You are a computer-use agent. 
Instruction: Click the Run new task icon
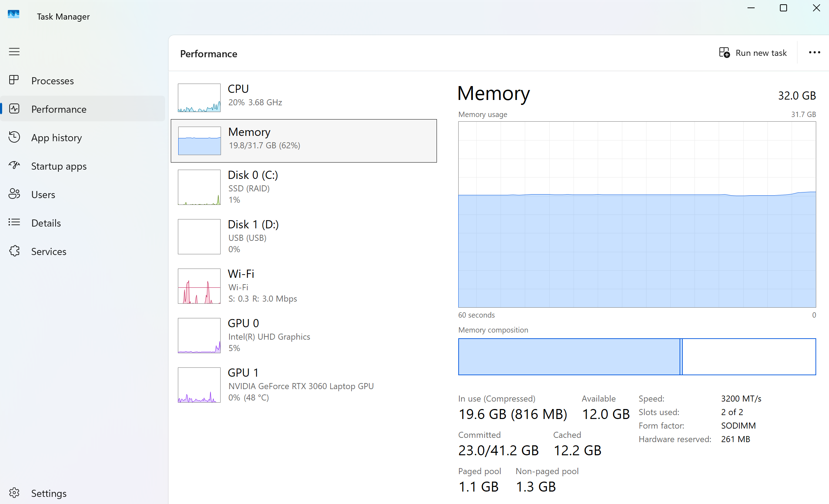coord(724,53)
